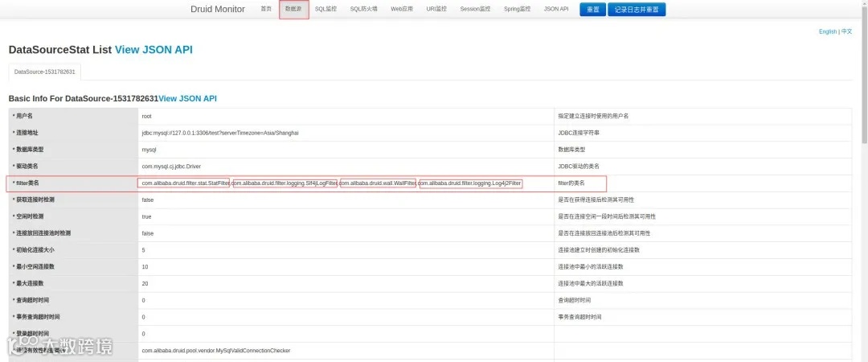Click the filter类名 row label
868x362 pixels.
coord(27,183)
